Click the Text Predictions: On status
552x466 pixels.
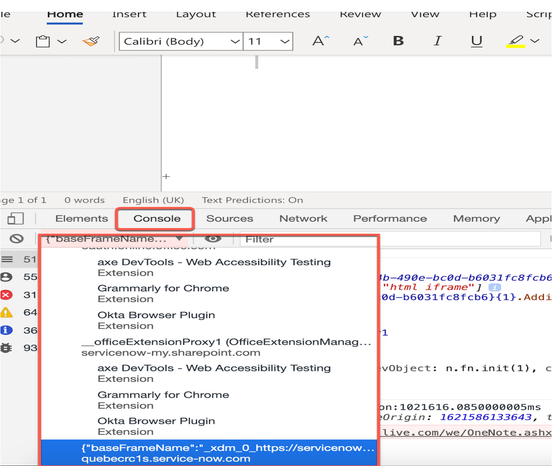pos(252,200)
